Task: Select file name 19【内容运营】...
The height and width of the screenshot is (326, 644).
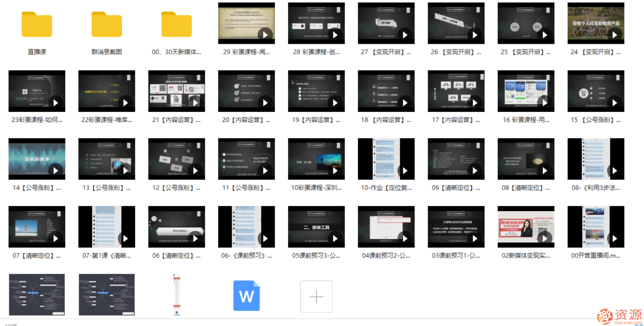Action: pos(316,120)
